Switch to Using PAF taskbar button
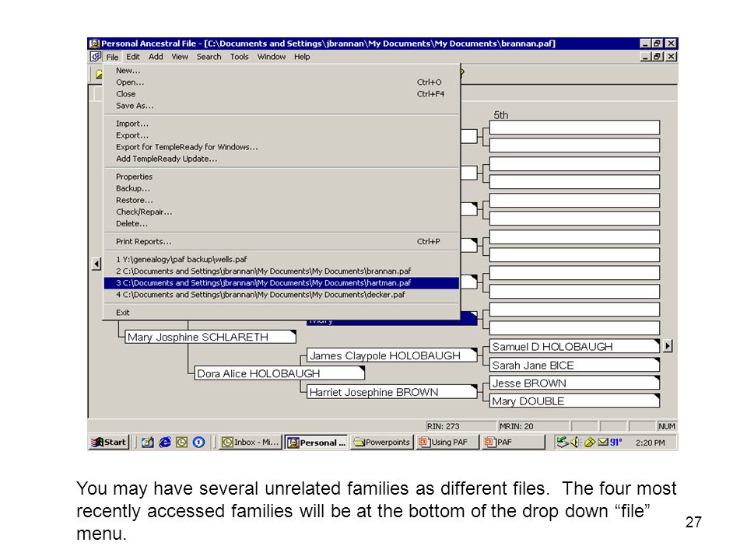The image size is (747, 560). 447,443
